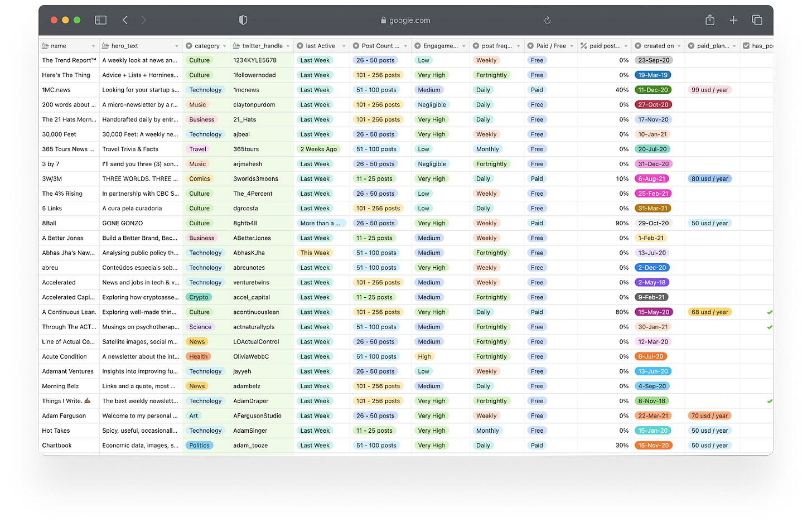Select the twitter handle 'adam_tooze'
This screenshot has height=527, width=812.
(250, 446)
